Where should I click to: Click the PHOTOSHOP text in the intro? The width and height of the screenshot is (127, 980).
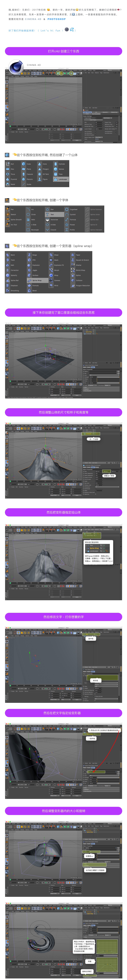click(x=56, y=19)
